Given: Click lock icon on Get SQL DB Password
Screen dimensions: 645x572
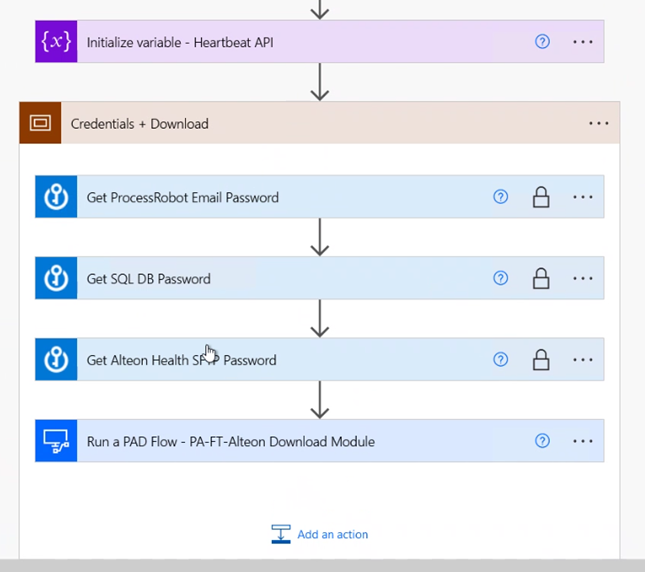Looking at the screenshot, I should [x=541, y=279].
